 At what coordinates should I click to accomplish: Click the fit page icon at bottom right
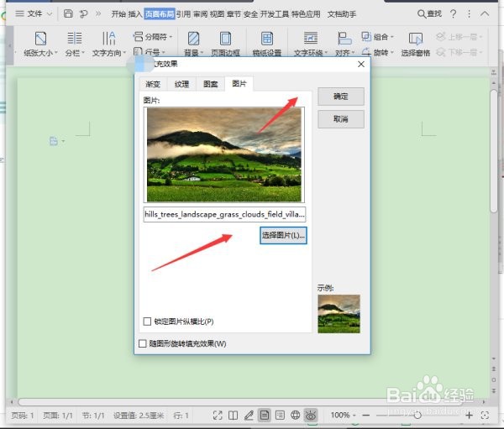(485, 416)
